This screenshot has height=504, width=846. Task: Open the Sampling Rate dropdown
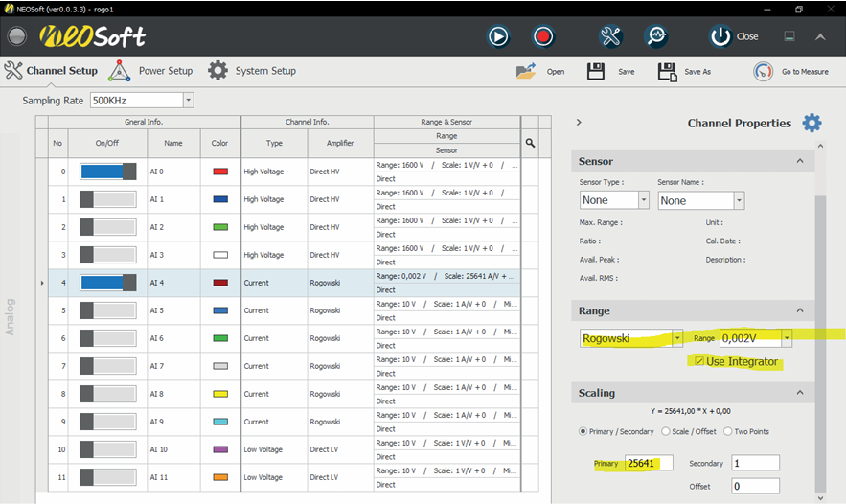pos(189,101)
